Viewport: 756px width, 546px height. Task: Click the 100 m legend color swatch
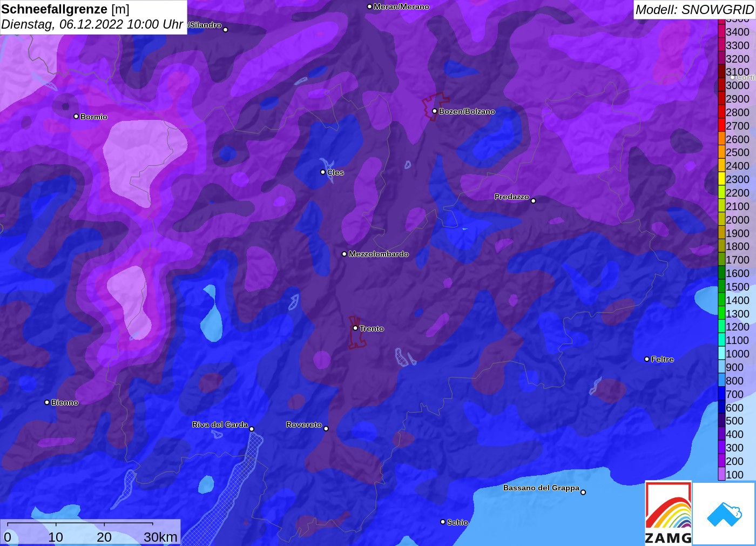[x=721, y=474]
